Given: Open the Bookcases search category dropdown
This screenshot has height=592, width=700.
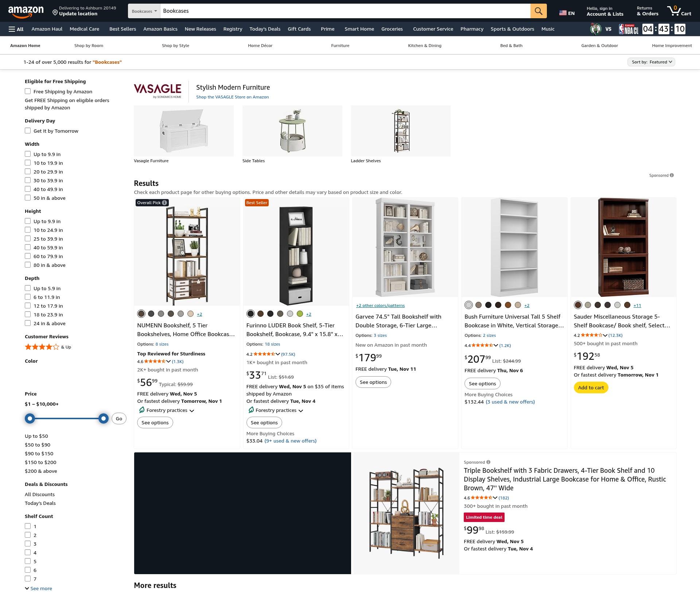Looking at the screenshot, I should 144,11.
